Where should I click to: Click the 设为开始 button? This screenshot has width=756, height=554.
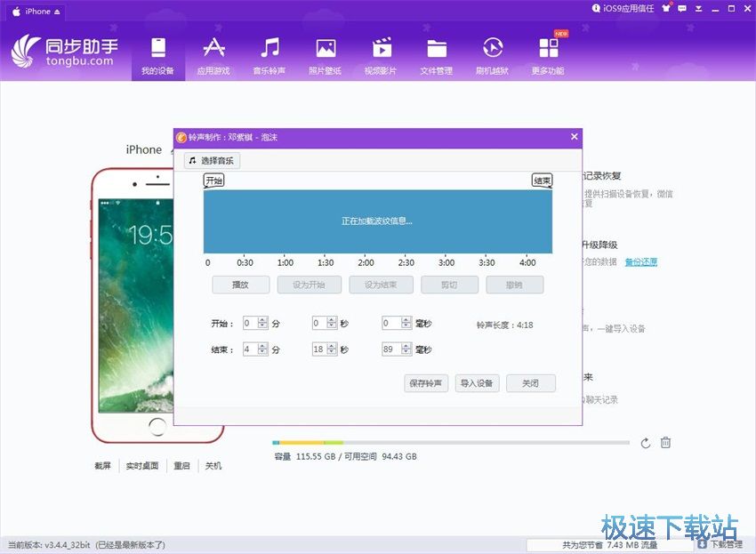point(309,285)
